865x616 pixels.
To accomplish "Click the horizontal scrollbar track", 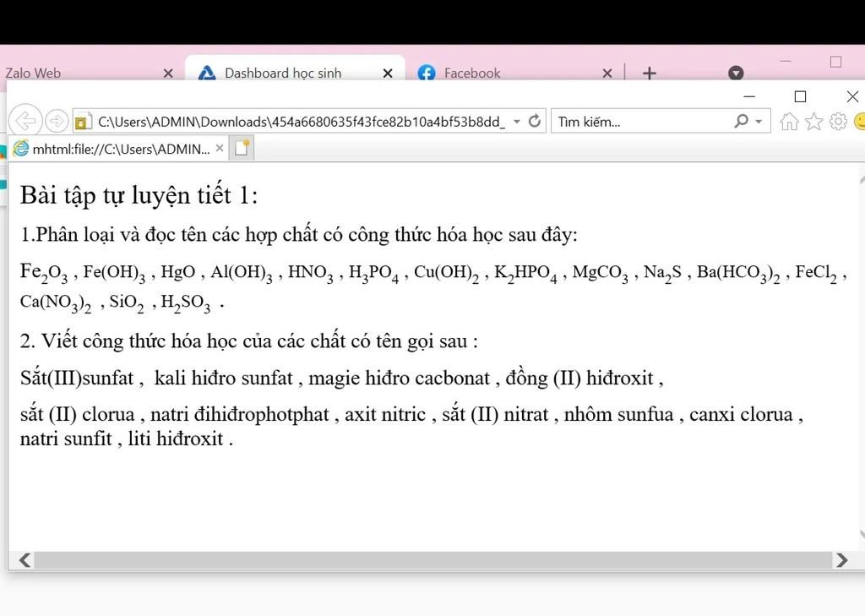I will coord(433,560).
